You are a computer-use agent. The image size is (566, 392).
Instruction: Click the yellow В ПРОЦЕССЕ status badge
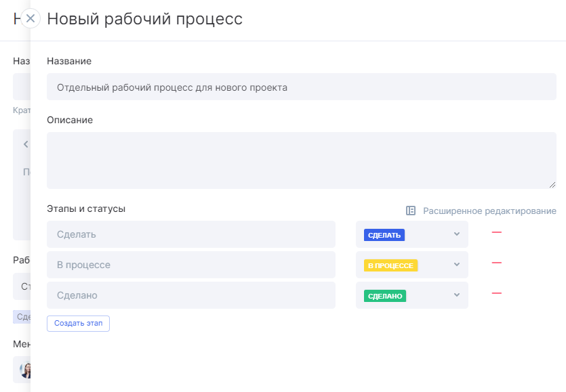390,265
